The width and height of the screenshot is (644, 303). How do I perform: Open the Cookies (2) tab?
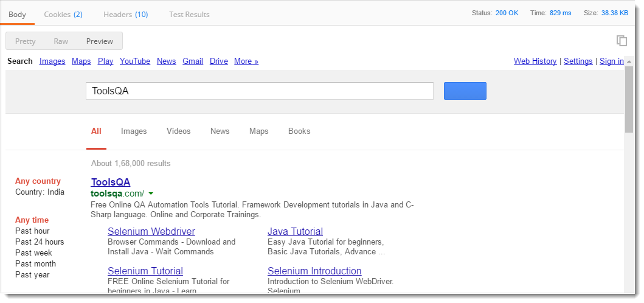(x=63, y=15)
